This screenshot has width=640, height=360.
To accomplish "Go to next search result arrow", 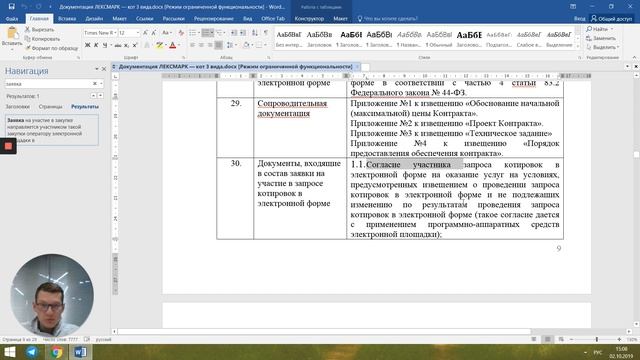I will (100, 96).
